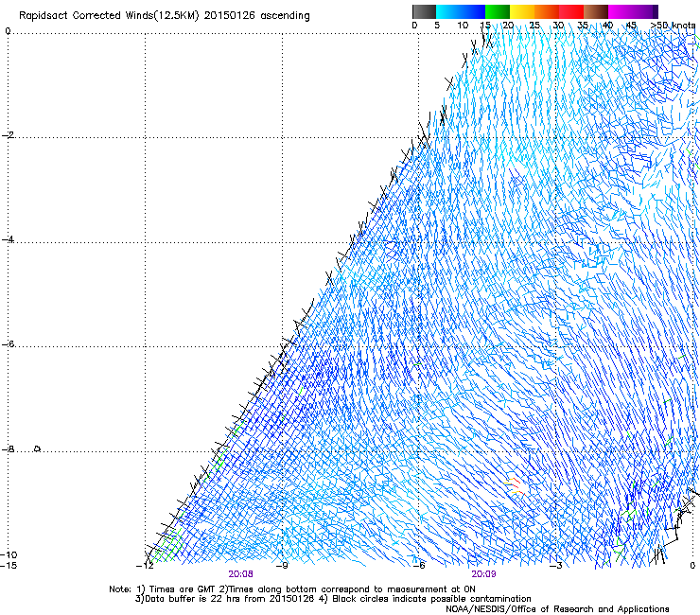Click the small circle marker beside the -8 label

click(38, 448)
